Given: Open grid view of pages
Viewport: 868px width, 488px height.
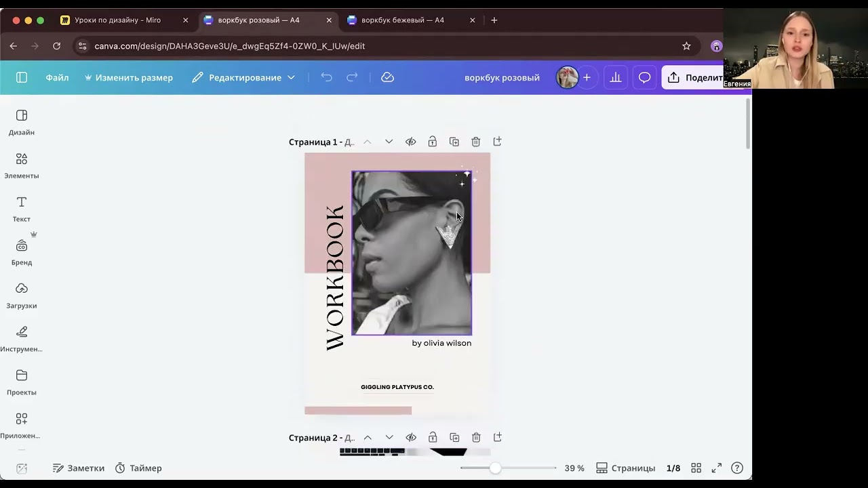Looking at the screenshot, I should tap(696, 468).
